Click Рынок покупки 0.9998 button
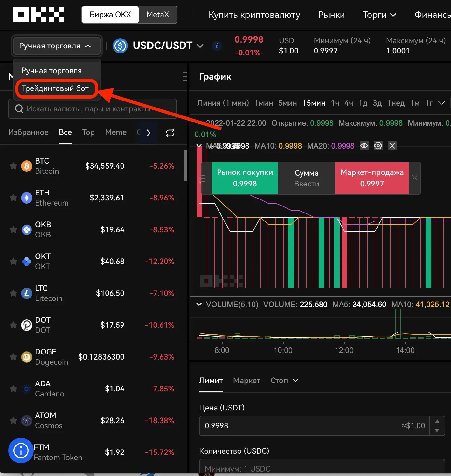The width and height of the screenshot is (451, 476). [x=245, y=178]
